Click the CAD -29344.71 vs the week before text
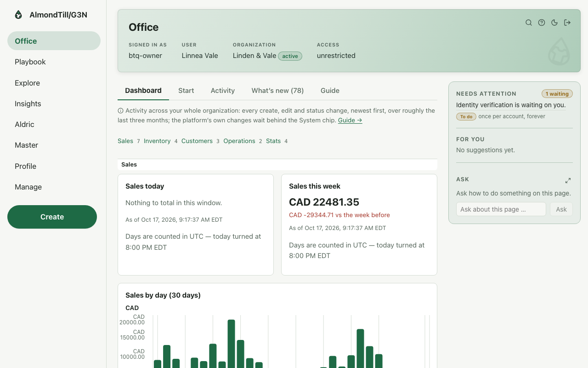The width and height of the screenshot is (588, 368). 339,215
